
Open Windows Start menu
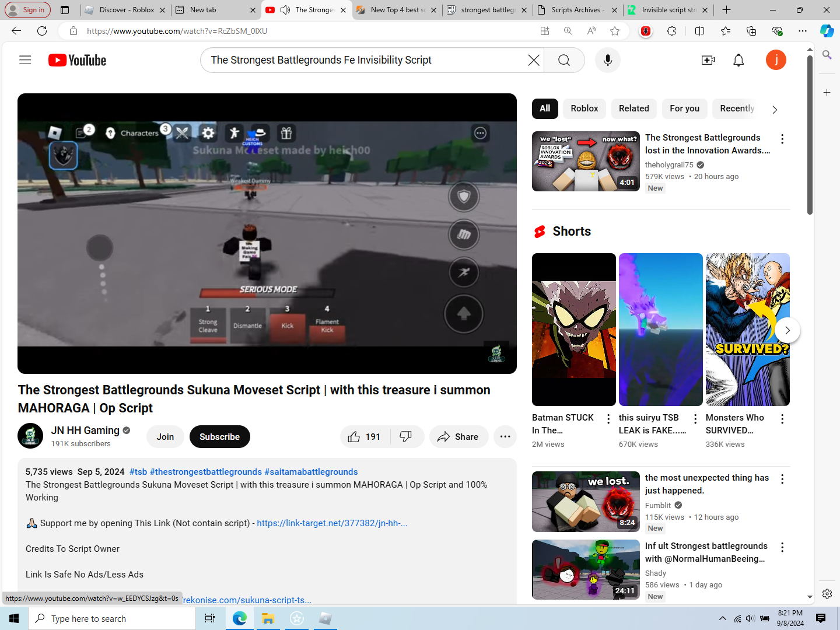pos(14,618)
